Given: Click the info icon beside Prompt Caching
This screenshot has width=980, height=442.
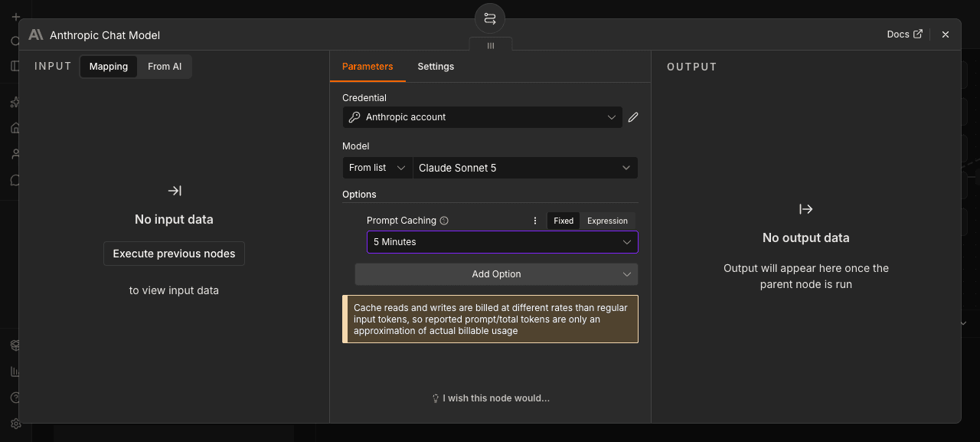Looking at the screenshot, I should coord(444,221).
